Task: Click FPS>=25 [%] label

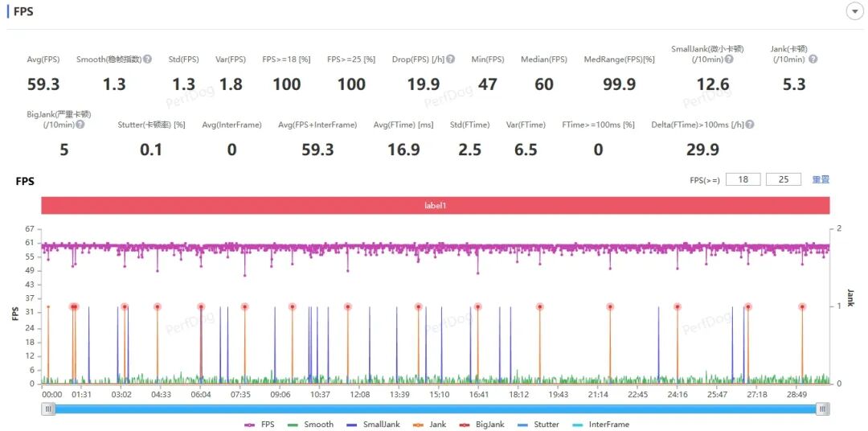Action: [x=351, y=60]
